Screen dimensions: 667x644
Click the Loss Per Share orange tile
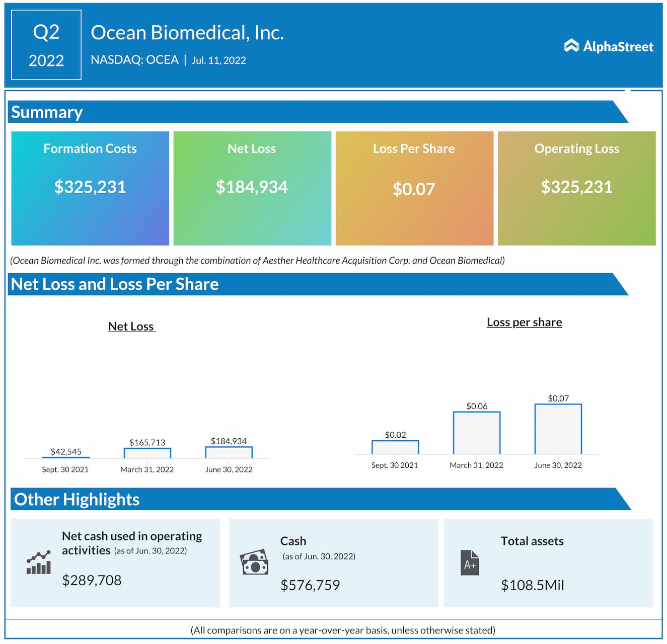(x=414, y=188)
